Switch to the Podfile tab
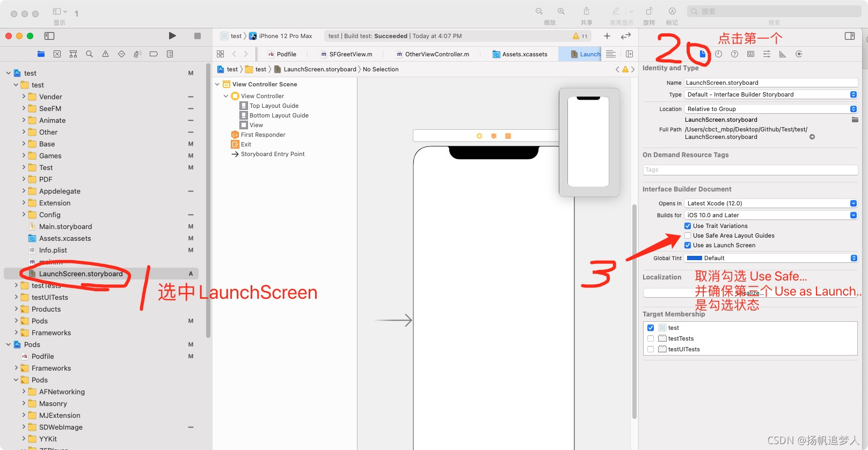The width and height of the screenshot is (868, 450). 282,54
